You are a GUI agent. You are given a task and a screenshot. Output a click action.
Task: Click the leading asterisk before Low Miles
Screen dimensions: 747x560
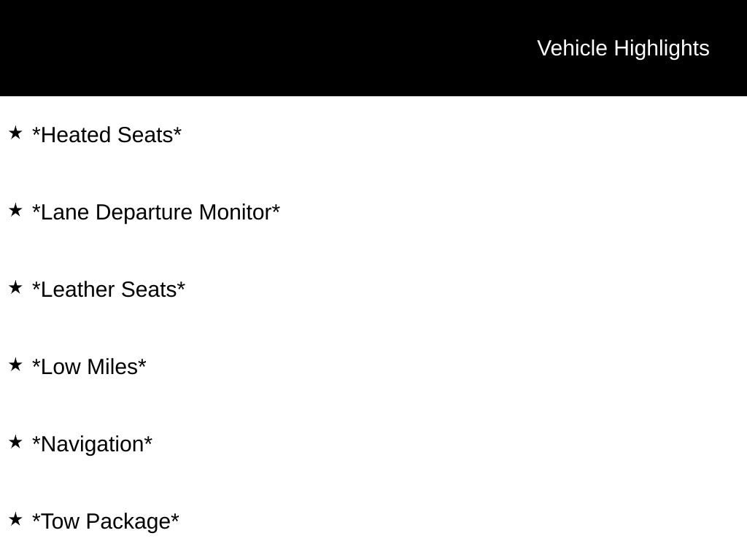coord(36,362)
